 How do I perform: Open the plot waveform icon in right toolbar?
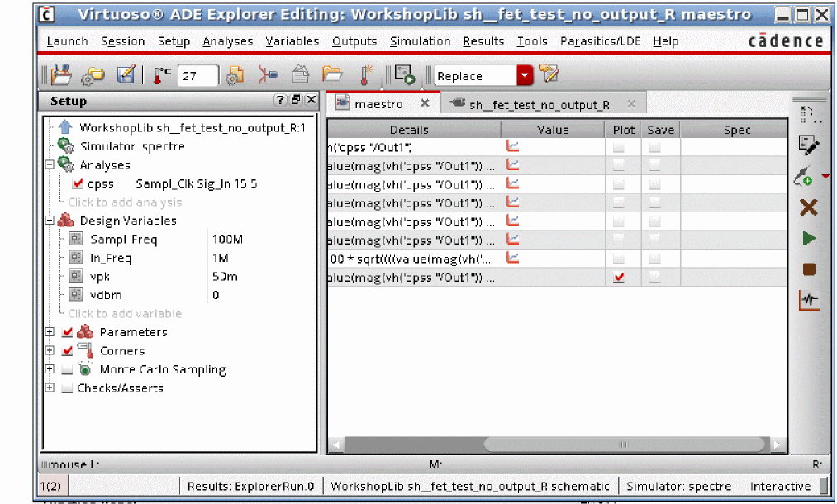click(809, 301)
